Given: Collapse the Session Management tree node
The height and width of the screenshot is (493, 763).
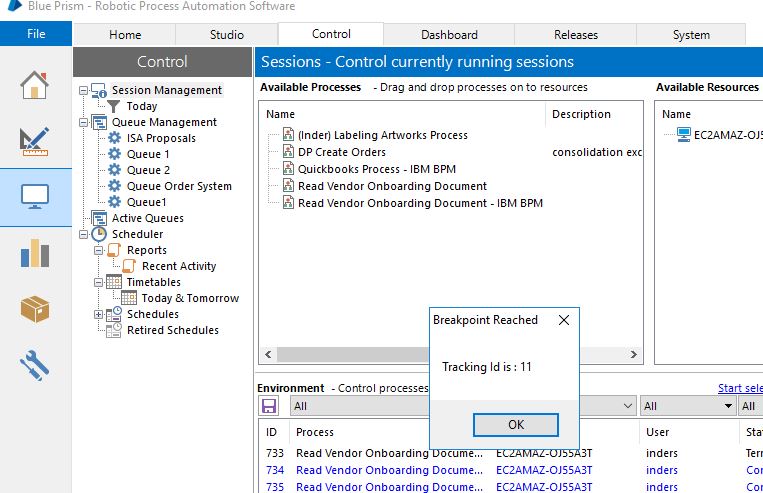Looking at the screenshot, I should click(x=84, y=91).
